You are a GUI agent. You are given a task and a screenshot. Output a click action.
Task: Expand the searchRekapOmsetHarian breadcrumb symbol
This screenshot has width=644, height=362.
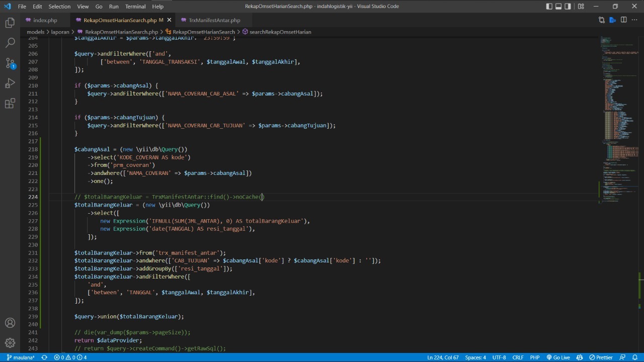coord(280,32)
